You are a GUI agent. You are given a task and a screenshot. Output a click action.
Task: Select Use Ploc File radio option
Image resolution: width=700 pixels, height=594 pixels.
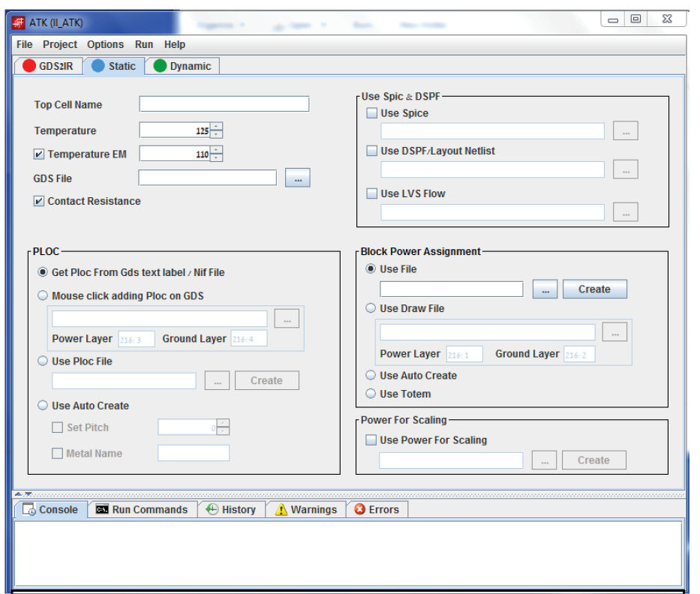pos(43,361)
